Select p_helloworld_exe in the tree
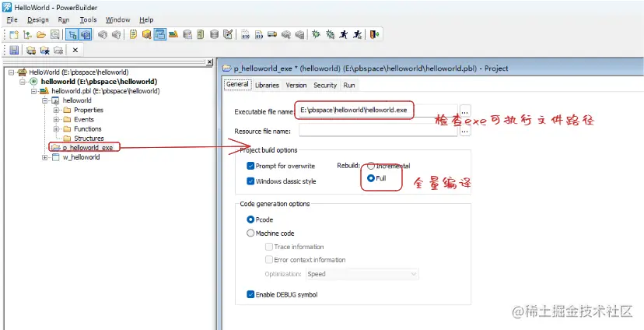Viewport: 644px width, 330px height. point(87,148)
